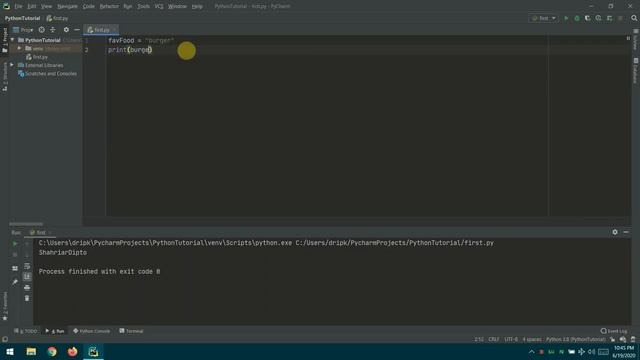Image resolution: width=640 pixels, height=360 pixels.
Task: Print the Run console output
Action: tap(27, 287)
